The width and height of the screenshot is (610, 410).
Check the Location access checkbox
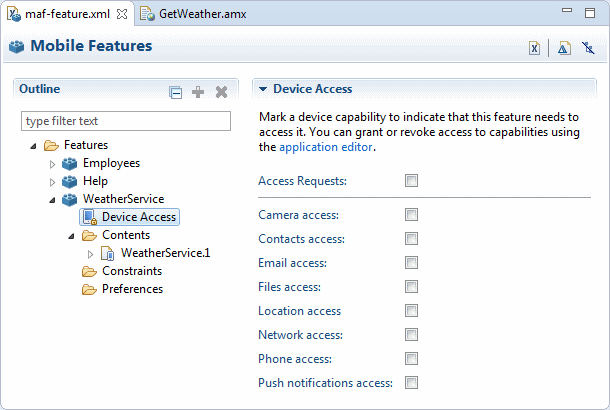[x=411, y=311]
